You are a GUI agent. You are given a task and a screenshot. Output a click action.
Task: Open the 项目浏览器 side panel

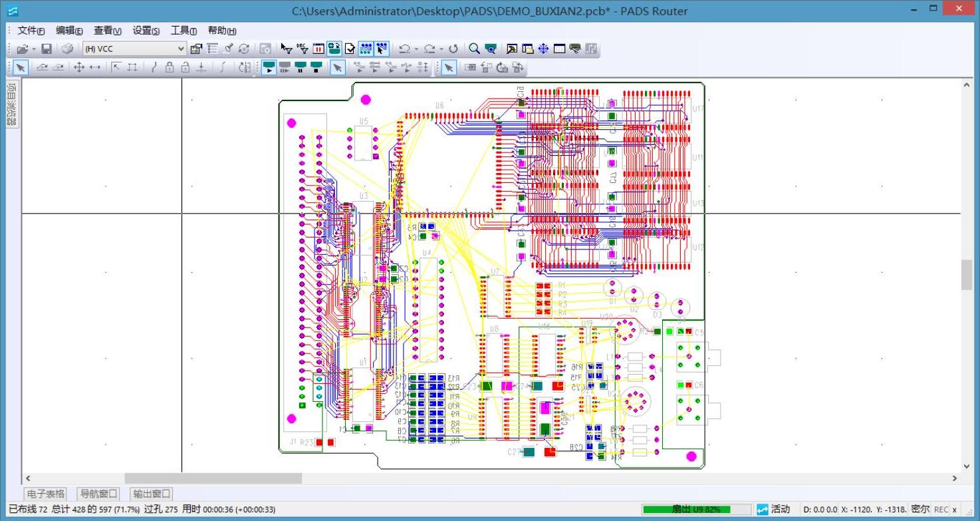click(12, 104)
